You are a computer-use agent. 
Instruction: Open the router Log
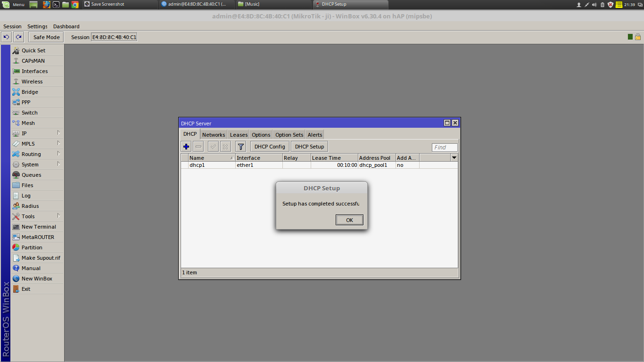click(37, 196)
